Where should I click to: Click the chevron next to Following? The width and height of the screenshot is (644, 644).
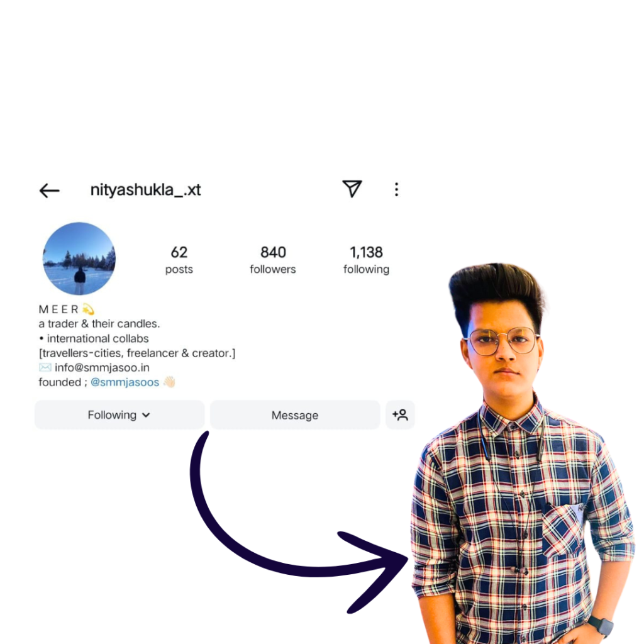(x=146, y=415)
